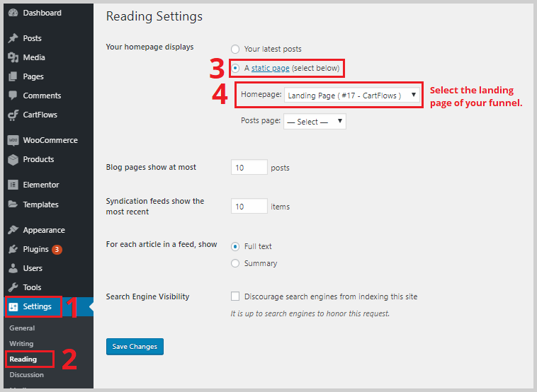The image size is (537, 392).
Task: Click the Appearance paintbrush icon
Action: (13, 230)
